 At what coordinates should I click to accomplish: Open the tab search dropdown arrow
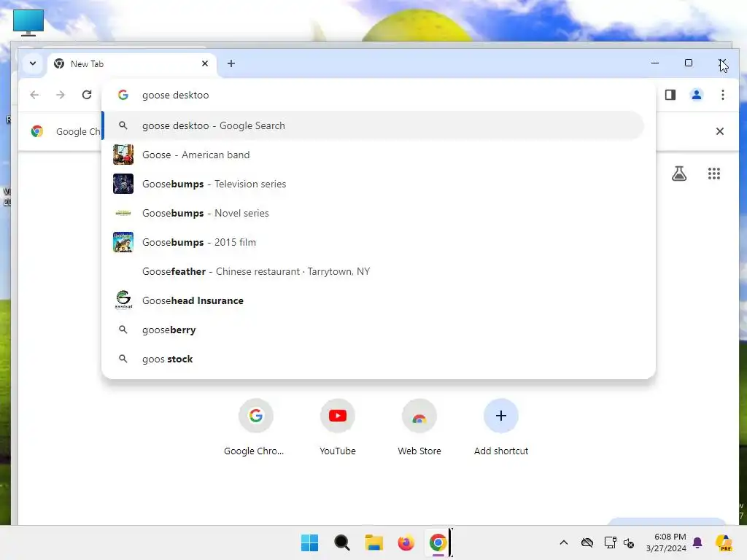(32, 63)
